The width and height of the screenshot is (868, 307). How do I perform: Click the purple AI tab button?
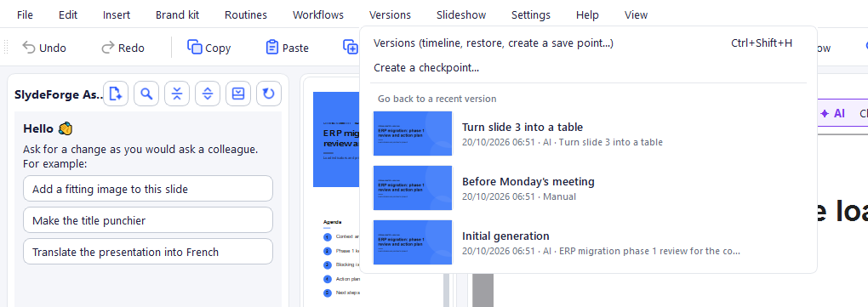coord(832,113)
